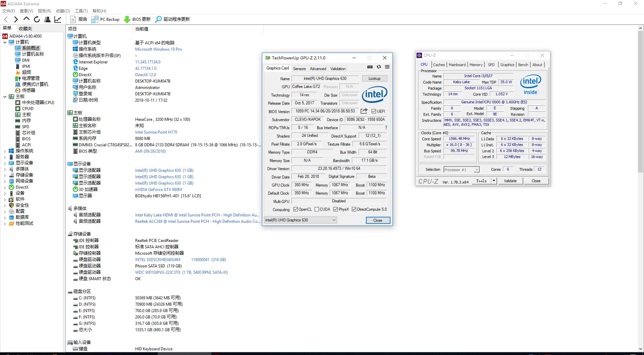Screen dimensions: 644x355
Task: Click GPU-Z refresh icon
Action: (379, 67)
